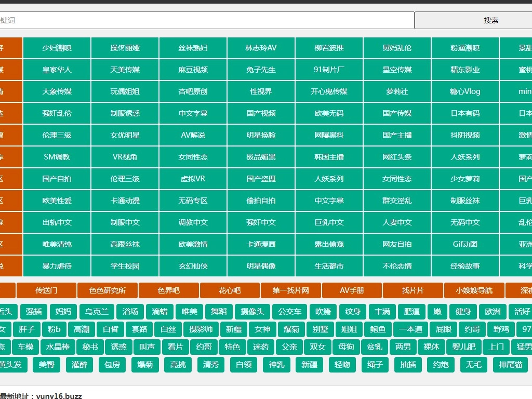Open the 生活都市 story category

[329, 266]
